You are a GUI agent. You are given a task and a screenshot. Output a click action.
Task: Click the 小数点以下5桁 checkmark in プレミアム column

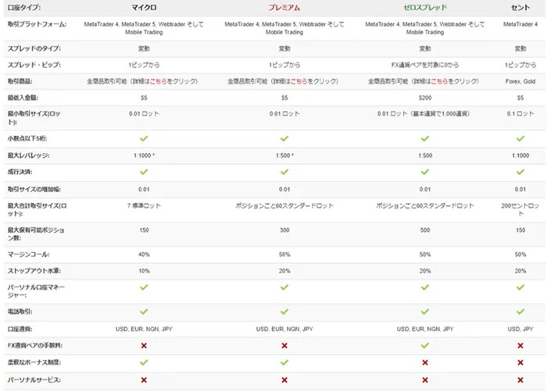(x=284, y=139)
